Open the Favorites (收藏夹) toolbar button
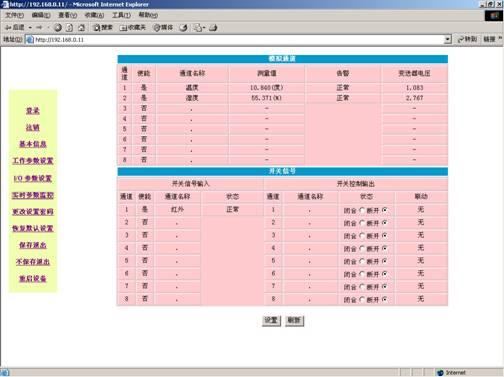This screenshot has height=377, width=504. pyautogui.click(x=133, y=28)
